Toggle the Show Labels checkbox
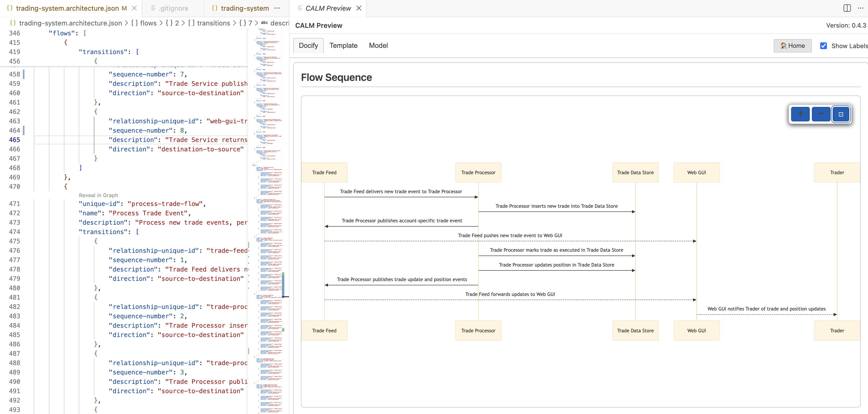The width and height of the screenshot is (868, 414). click(824, 46)
